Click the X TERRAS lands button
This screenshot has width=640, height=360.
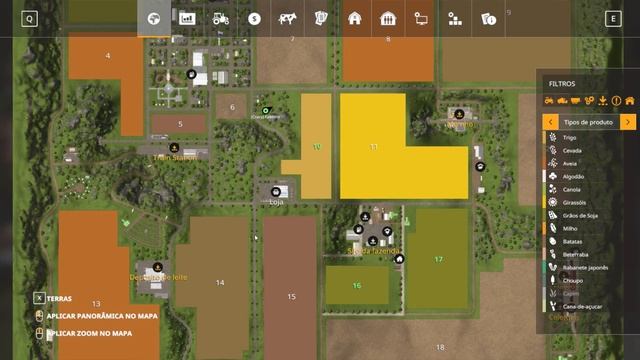click(x=53, y=298)
